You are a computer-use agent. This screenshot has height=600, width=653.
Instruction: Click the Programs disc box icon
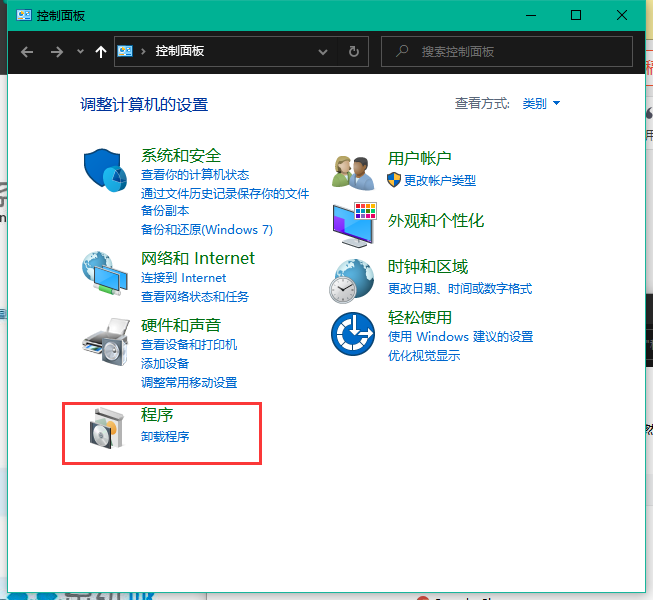pyautogui.click(x=107, y=428)
